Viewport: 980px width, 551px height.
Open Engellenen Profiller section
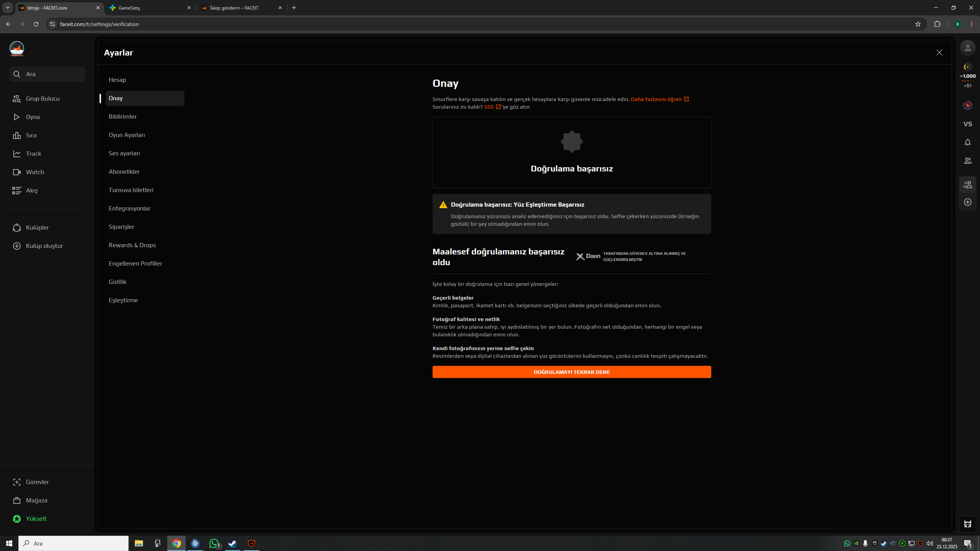click(x=145, y=264)
